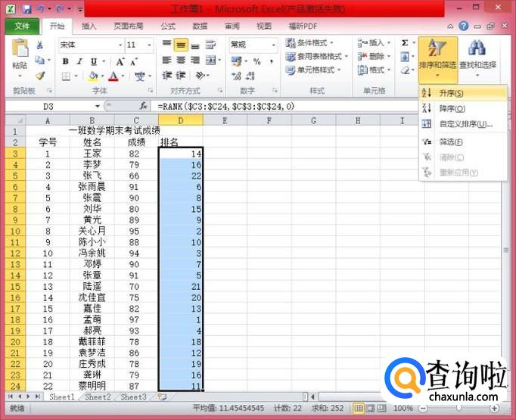The width and height of the screenshot is (516, 420).
Task: Choose 降序 descending sort
Action: (462, 108)
